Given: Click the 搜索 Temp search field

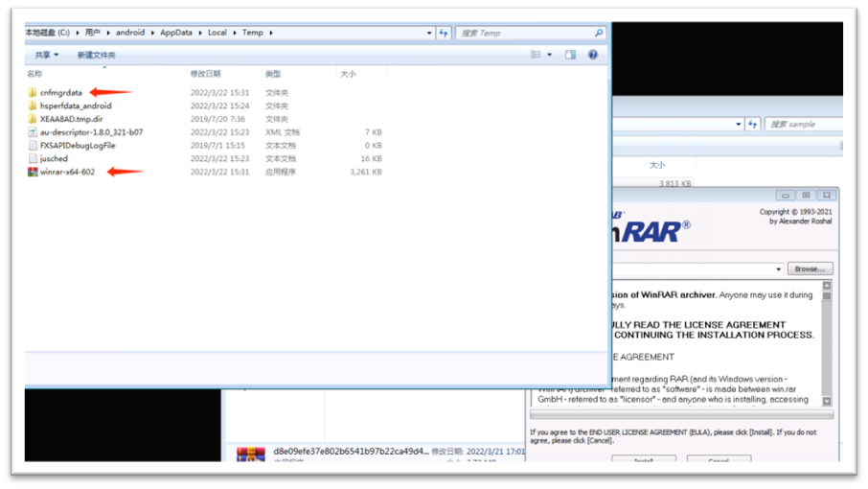Looking at the screenshot, I should (525, 33).
